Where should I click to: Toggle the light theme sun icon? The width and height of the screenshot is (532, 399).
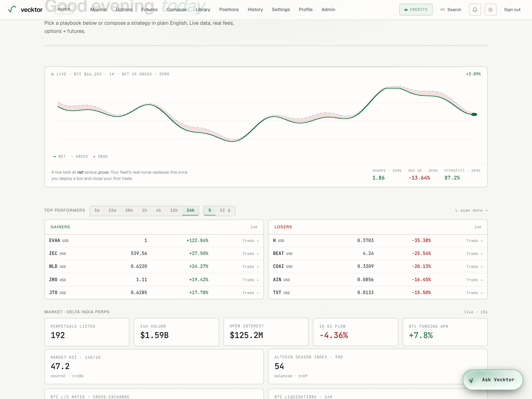point(490,10)
